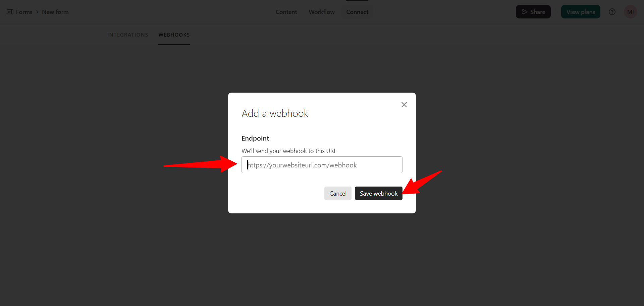Open the help question mark icon
This screenshot has width=644, height=306.
tap(612, 12)
